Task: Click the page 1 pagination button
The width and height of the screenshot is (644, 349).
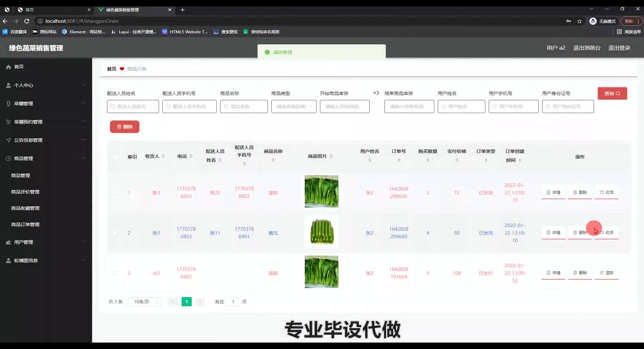Action: pyautogui.click(x=186, y=302)
